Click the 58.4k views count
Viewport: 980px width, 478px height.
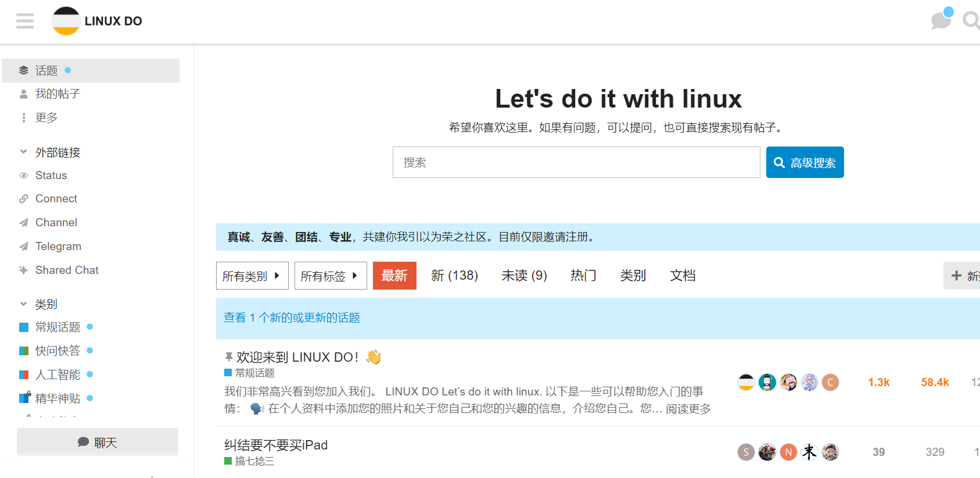pos(935,382)
